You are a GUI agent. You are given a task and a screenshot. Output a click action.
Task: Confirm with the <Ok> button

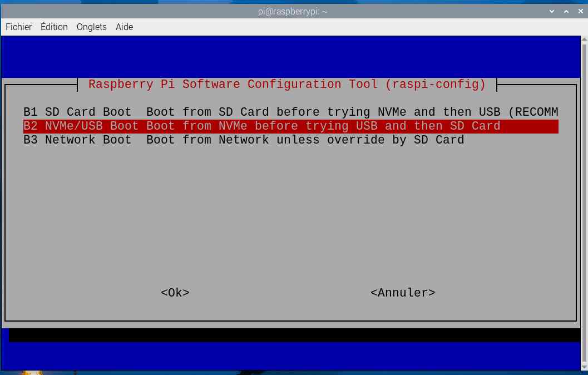click(175, 293)
